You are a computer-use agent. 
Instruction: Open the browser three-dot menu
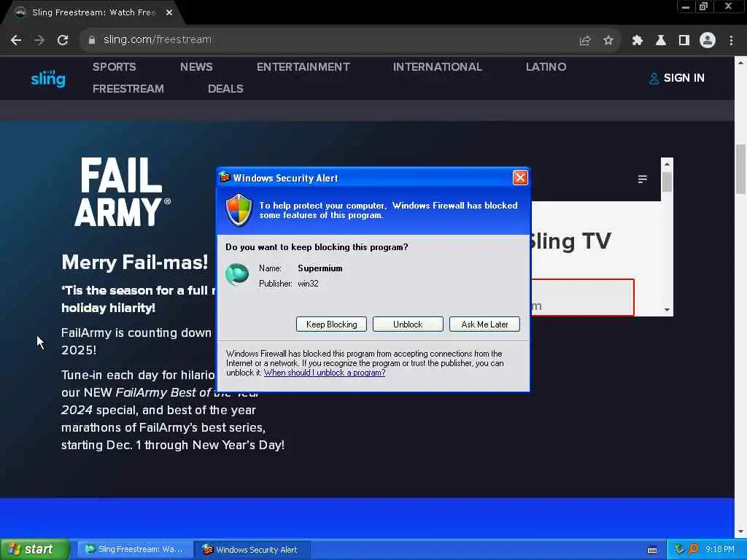pos(731,41)
